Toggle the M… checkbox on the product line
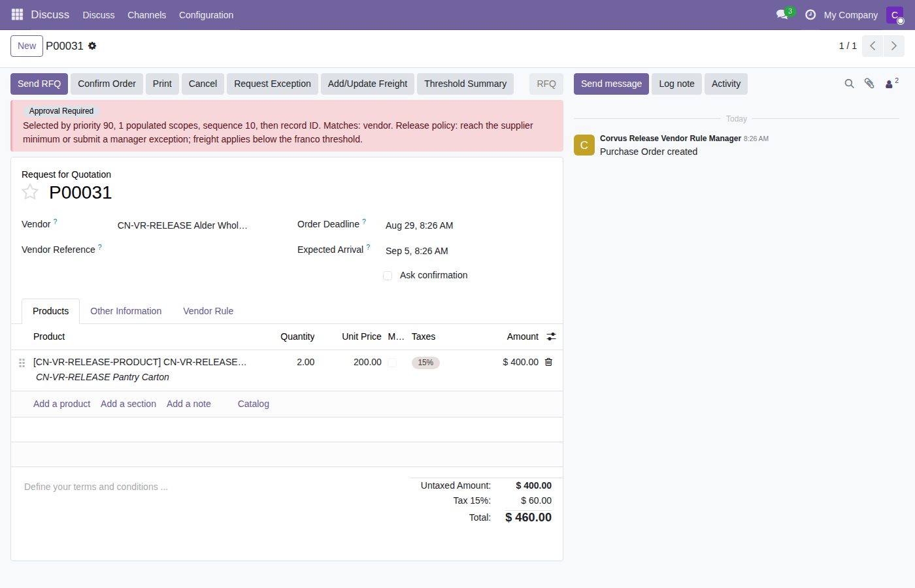The height and width of the screenshot is (588, 915). pos(392,363)
